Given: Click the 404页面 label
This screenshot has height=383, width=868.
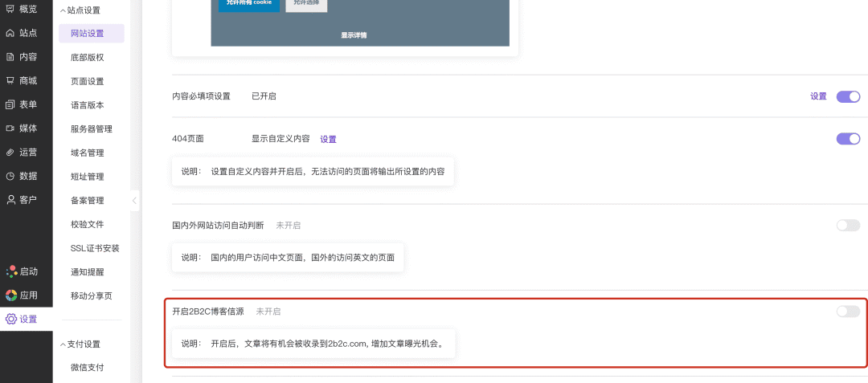Looking at the screenshot, I should click(x=188, y=139).
